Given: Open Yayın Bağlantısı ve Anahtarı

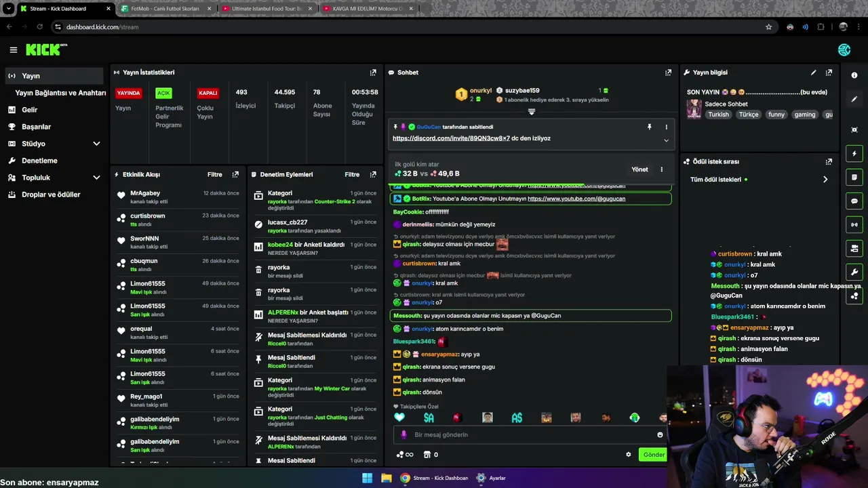Looking at the screenshot, I should click(60, 93).
